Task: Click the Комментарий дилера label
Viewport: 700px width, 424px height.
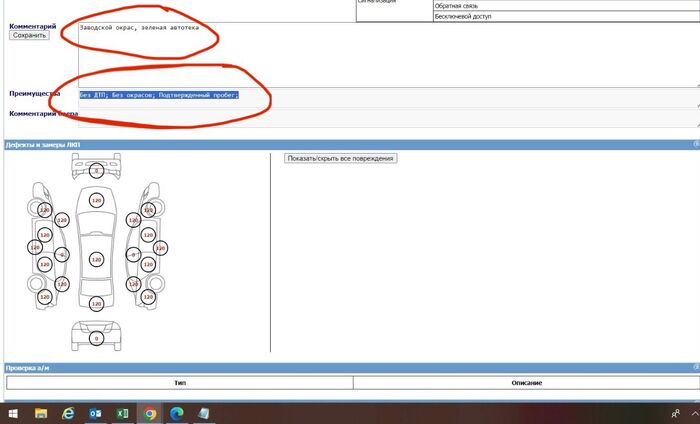Action: click(x=44, y=114)
